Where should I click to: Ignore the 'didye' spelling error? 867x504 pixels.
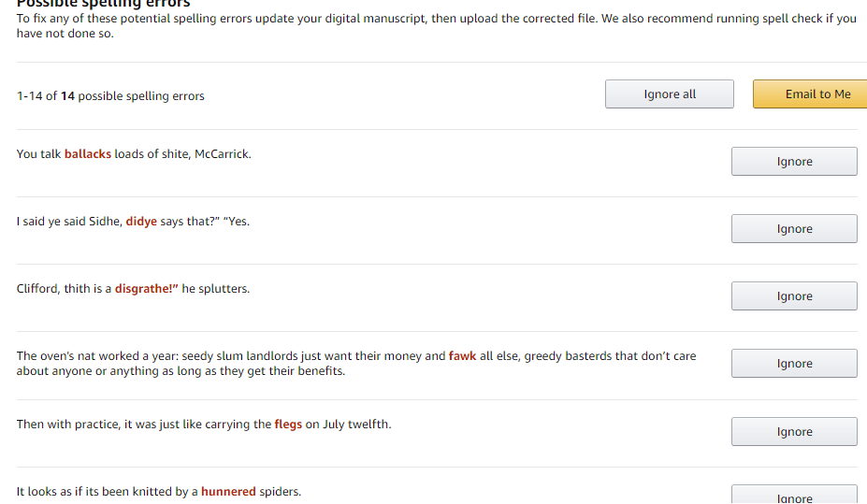[794, 229]
